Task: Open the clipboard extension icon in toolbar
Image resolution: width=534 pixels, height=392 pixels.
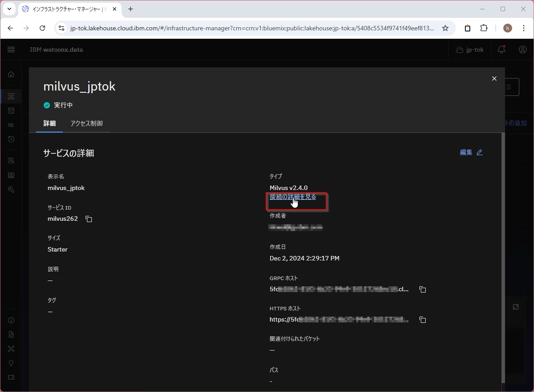Action: (x=468, y=28)
